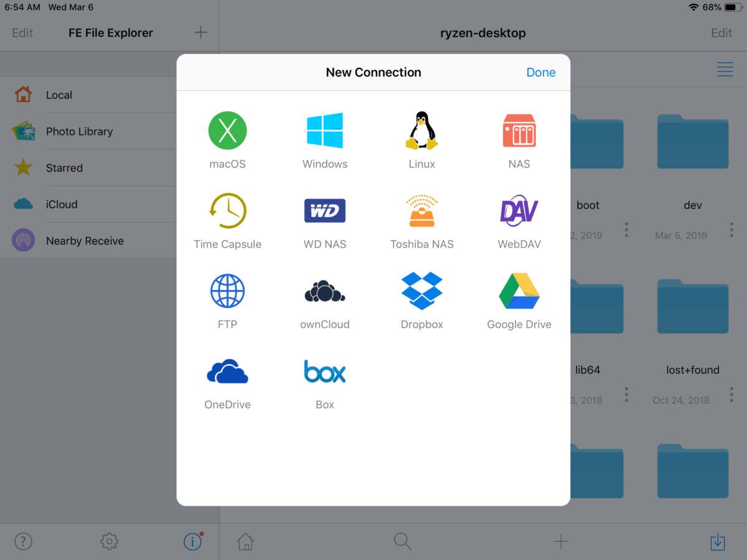Open the settings gear in the sidebar footer
The width and height of the screenshot is (747, 560).
(109, 542)
